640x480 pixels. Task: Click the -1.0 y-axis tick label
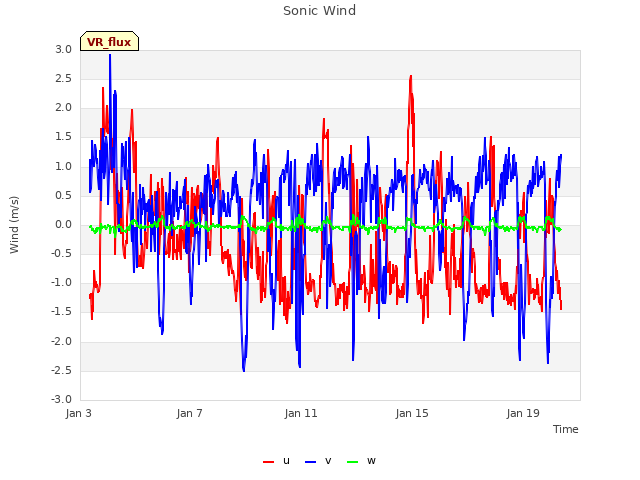(61, 283)
